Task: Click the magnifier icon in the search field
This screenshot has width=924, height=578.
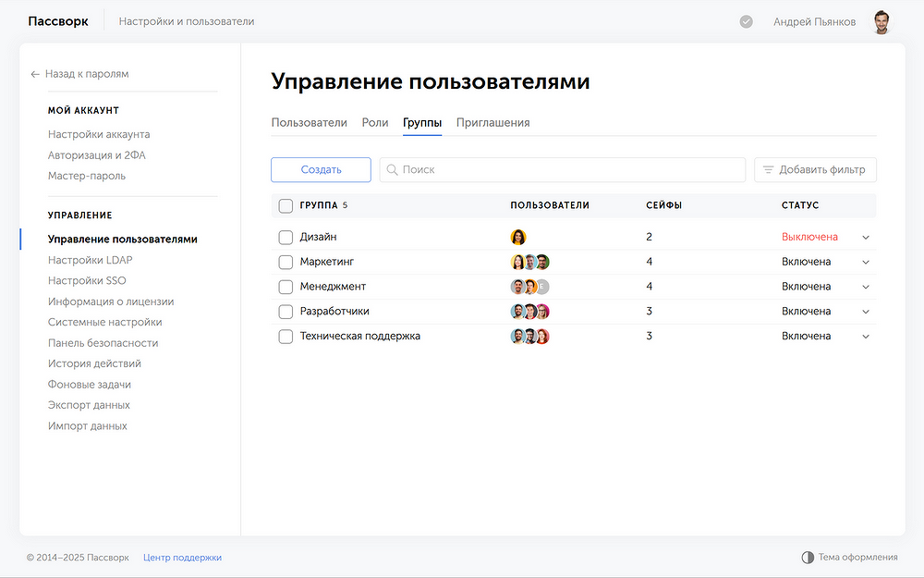Action: click(x=392, y=170)
